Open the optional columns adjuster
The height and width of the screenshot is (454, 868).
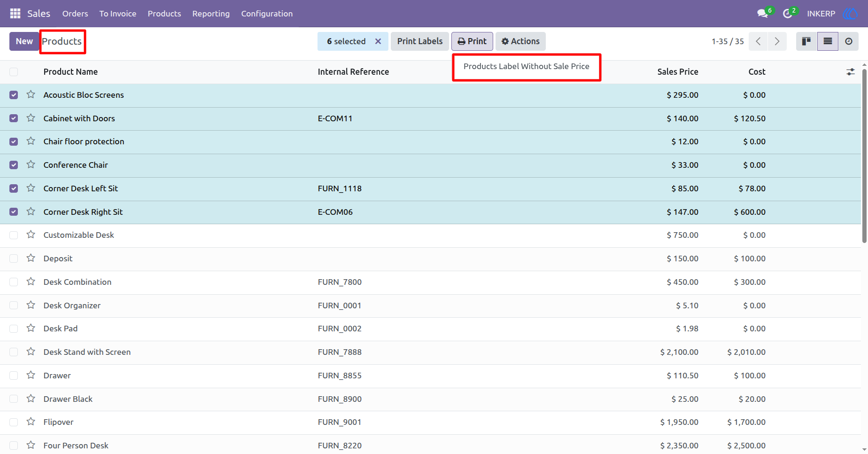point(851,72)
